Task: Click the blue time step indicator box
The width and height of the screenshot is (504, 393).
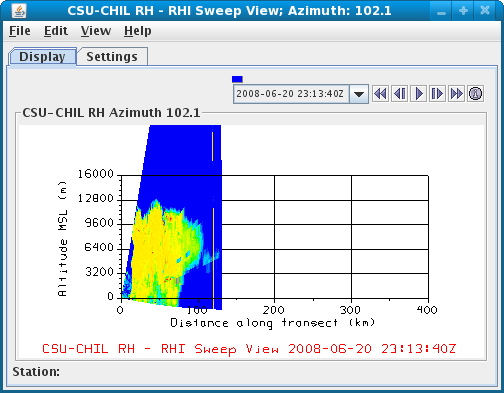Action: click(237, 79)
